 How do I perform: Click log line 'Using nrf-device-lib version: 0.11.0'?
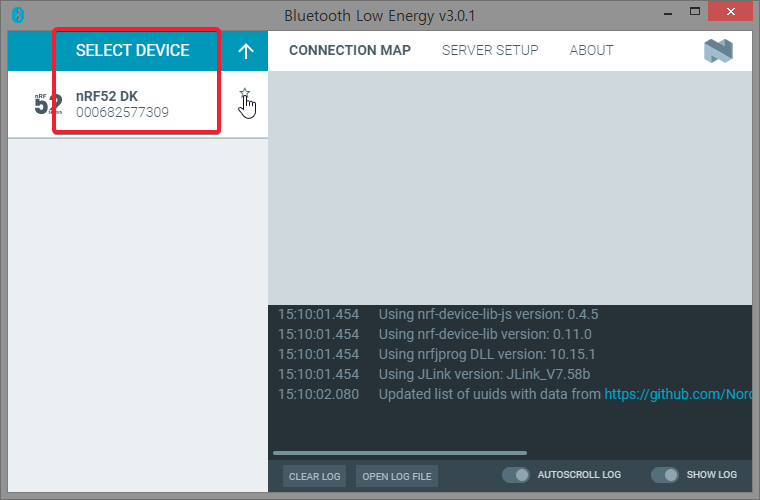pos(485,334)
